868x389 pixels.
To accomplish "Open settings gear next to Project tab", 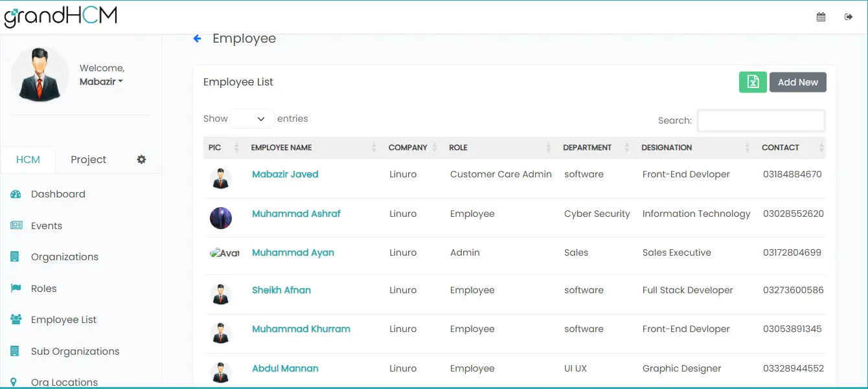I will (x=141, y=159).
